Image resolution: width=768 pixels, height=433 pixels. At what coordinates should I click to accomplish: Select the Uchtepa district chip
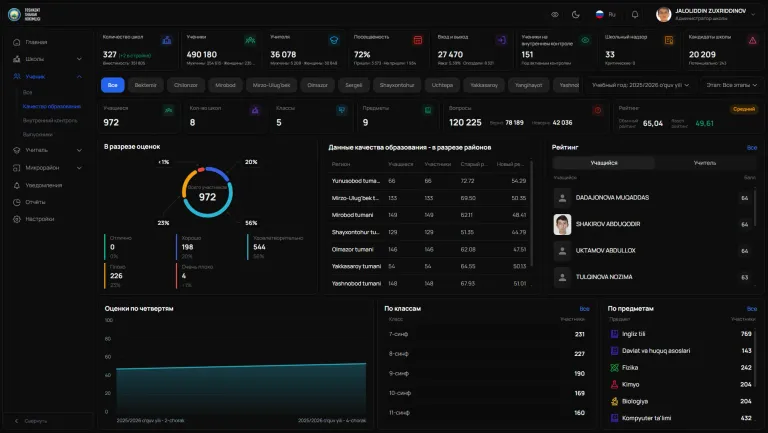(x=442, y=85)
